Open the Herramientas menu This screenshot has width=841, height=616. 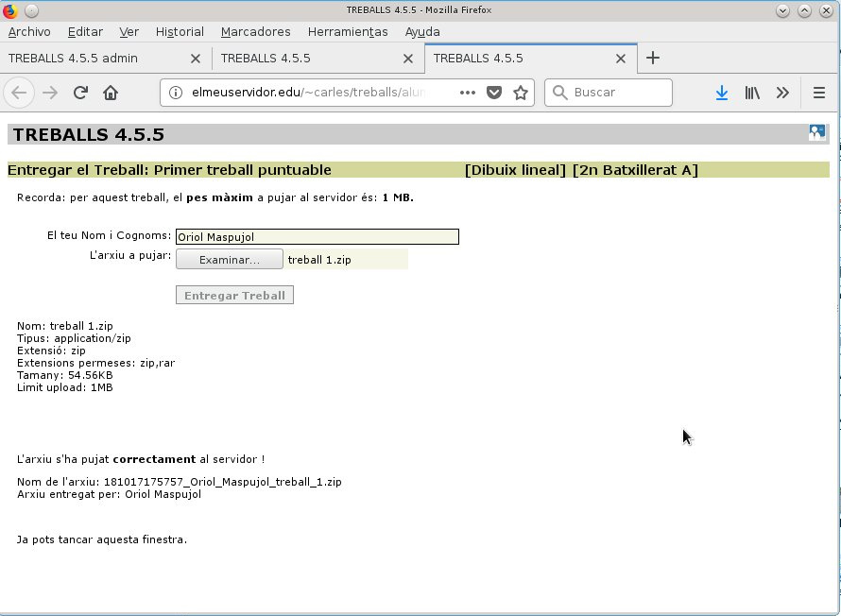348,31
